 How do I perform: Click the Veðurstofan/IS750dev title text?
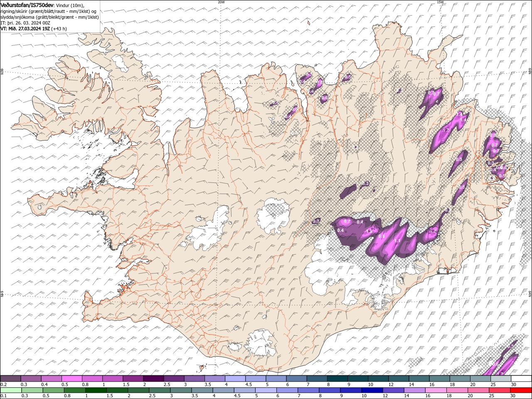pyautogui.click(x=27, y=5)
